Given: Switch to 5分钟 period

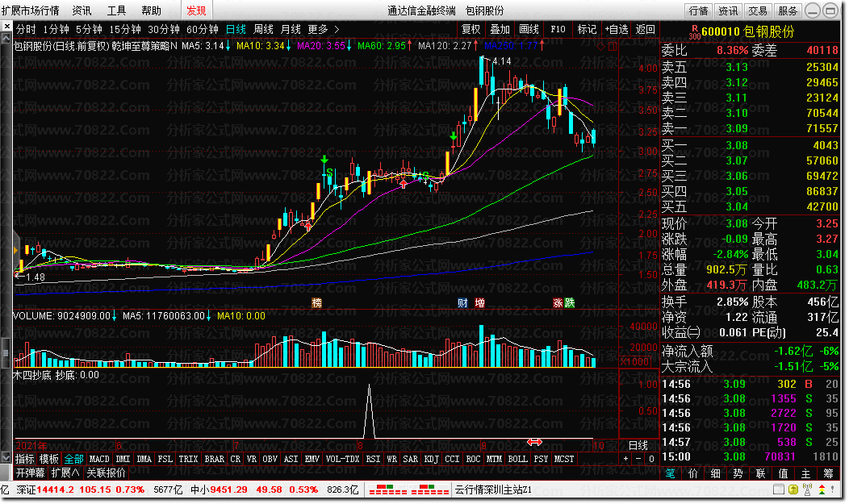Looking at the screenshot, I should (89, 29).
